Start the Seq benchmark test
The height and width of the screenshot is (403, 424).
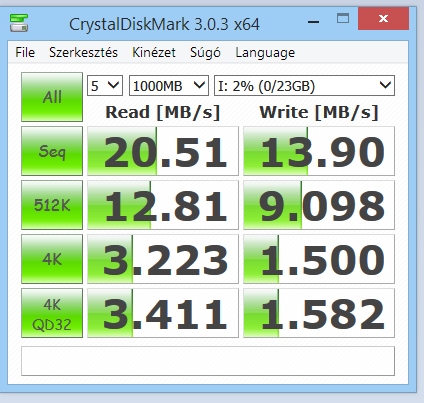52,151
